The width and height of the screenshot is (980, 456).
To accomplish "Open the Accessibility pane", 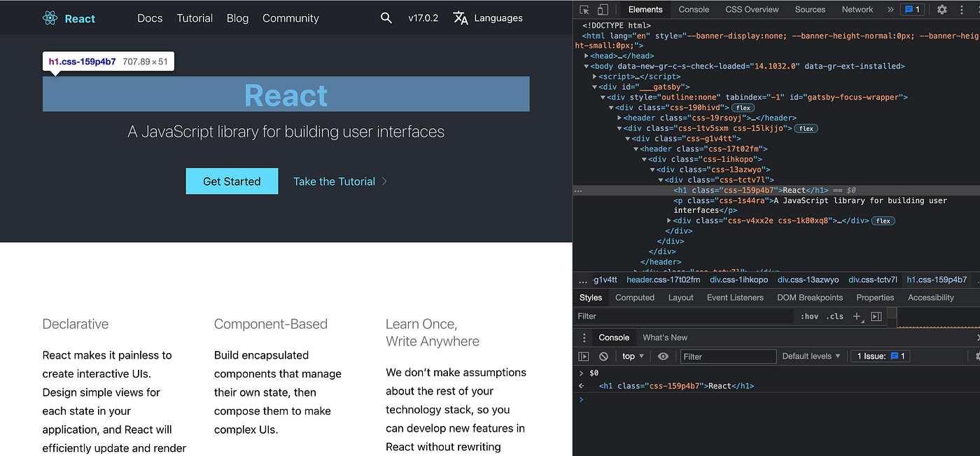I will 931,298.
